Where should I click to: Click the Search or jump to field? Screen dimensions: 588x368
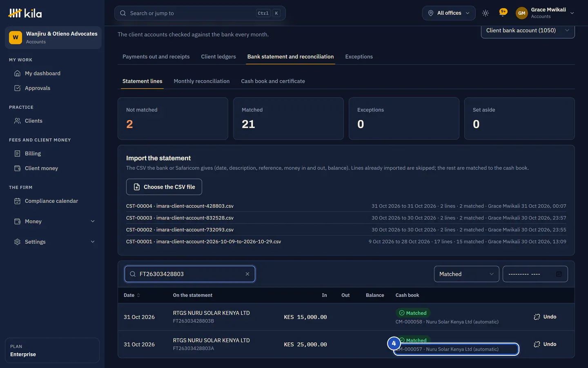(200, 13)
